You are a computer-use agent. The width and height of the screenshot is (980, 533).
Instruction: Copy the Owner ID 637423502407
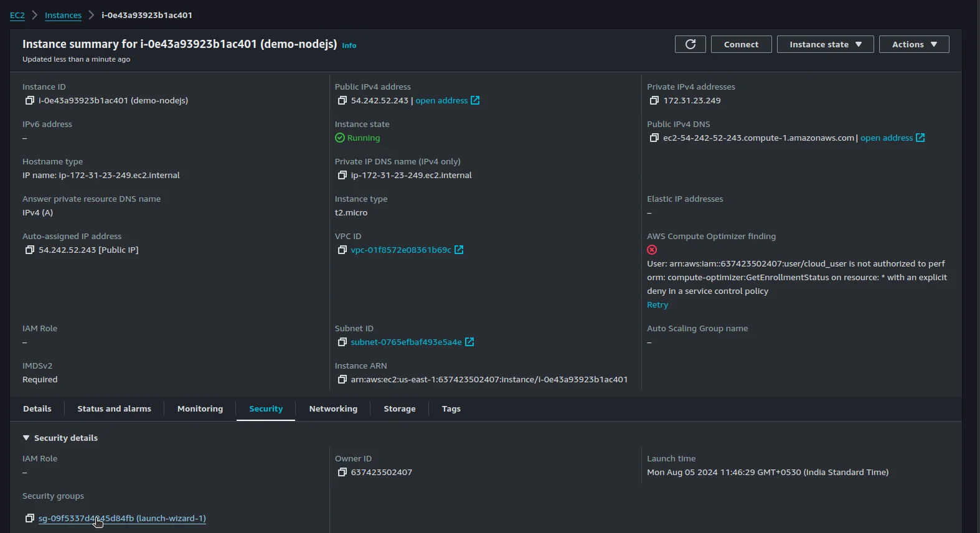coord(342,472)
